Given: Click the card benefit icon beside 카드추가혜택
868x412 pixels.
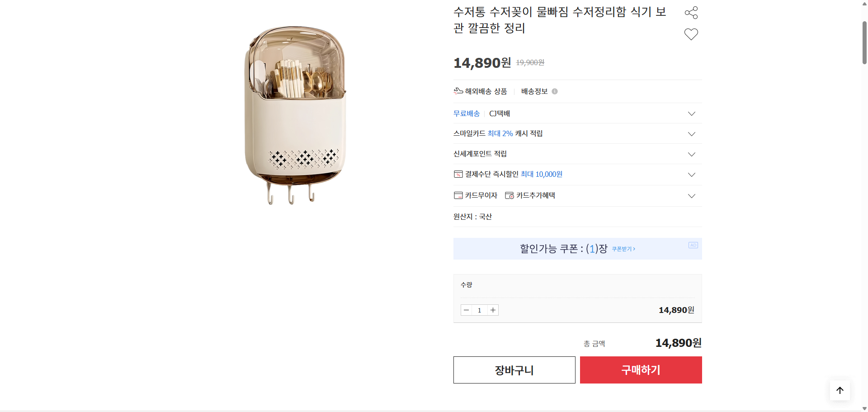Looking at the screenshot, I should 509,195.
